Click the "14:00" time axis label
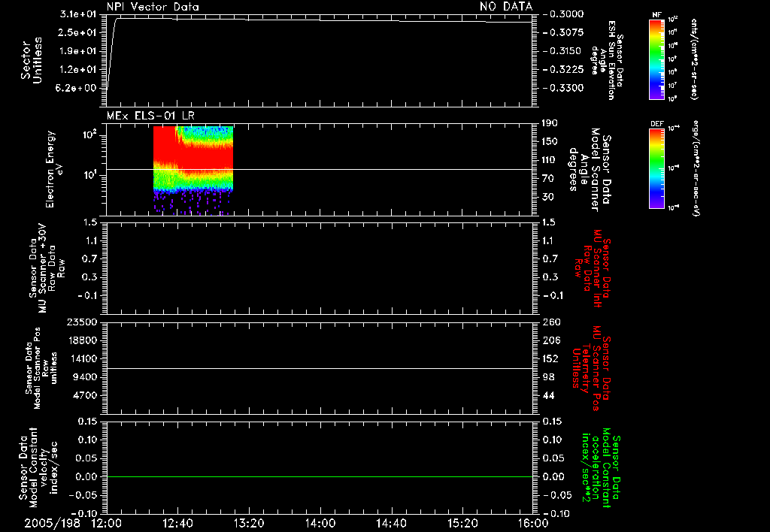 point(320,524)
